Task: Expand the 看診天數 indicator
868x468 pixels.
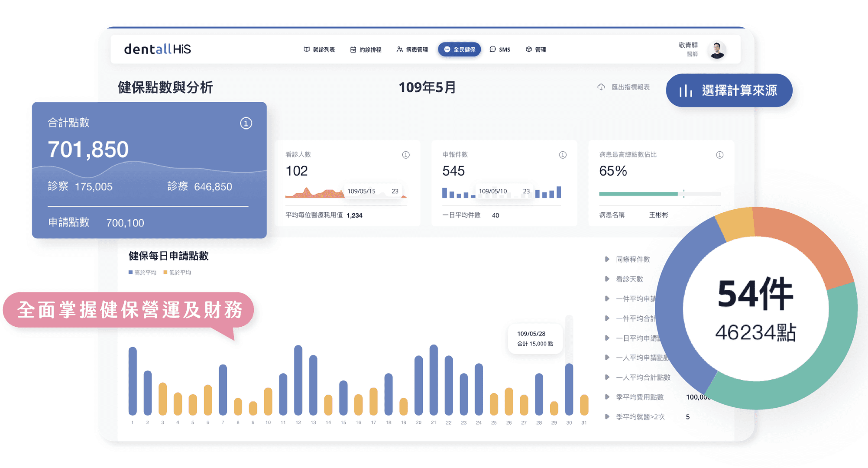Action: [606, 279]
